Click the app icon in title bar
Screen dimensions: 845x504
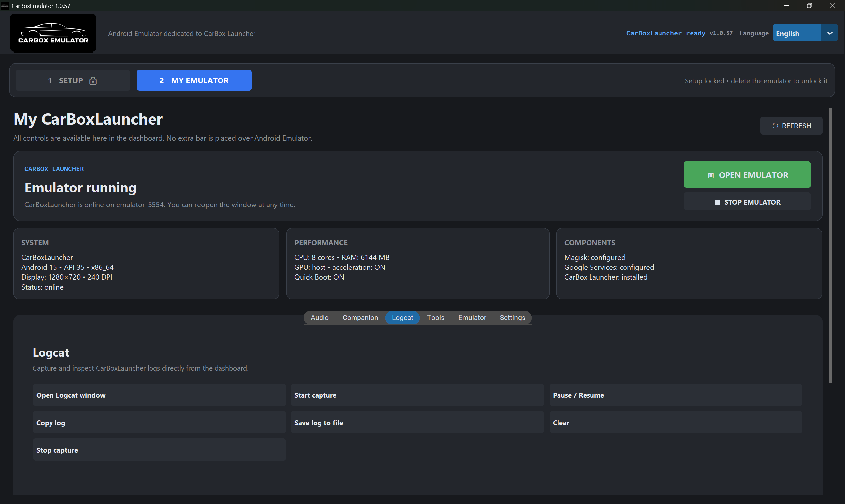[x=4, y=5]
